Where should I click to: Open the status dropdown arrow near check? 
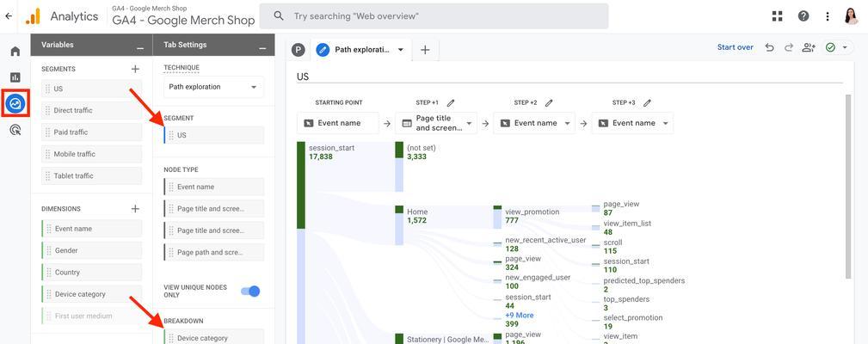pos(845,47)
